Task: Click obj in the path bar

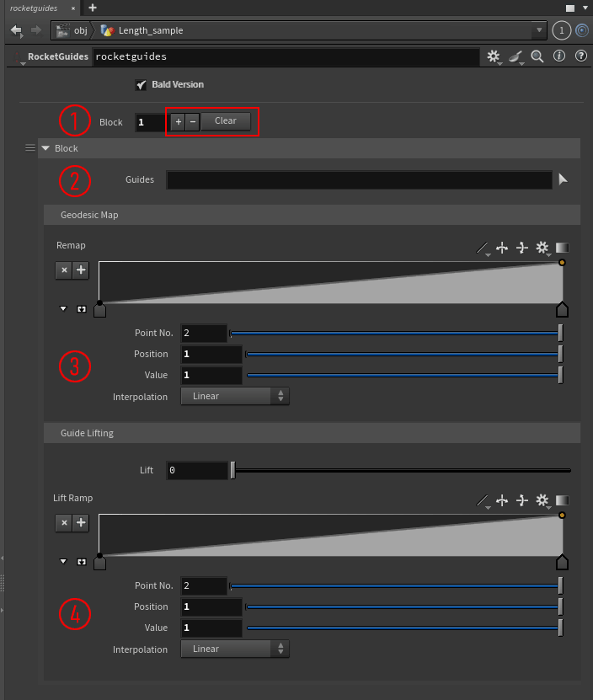Action: (x=80, y=30)
